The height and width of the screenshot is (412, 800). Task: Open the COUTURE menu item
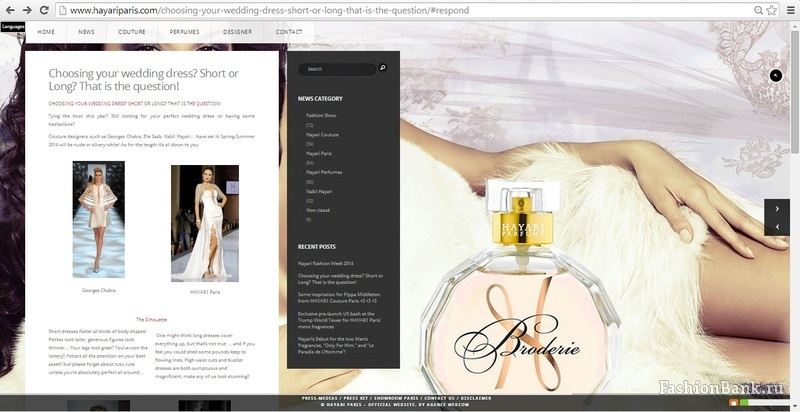click(x=132, y=32)
